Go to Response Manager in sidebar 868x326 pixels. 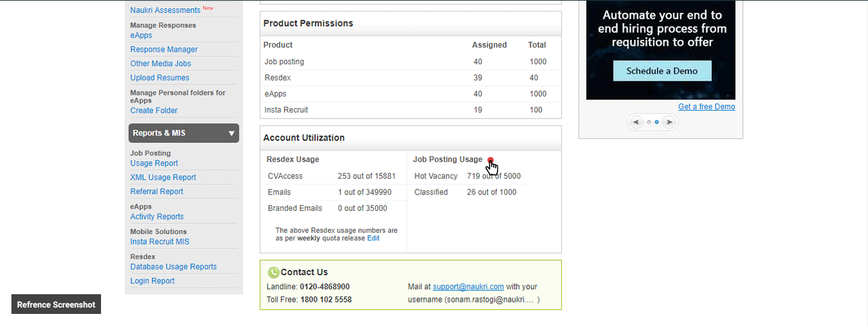[x=164, y=50]
